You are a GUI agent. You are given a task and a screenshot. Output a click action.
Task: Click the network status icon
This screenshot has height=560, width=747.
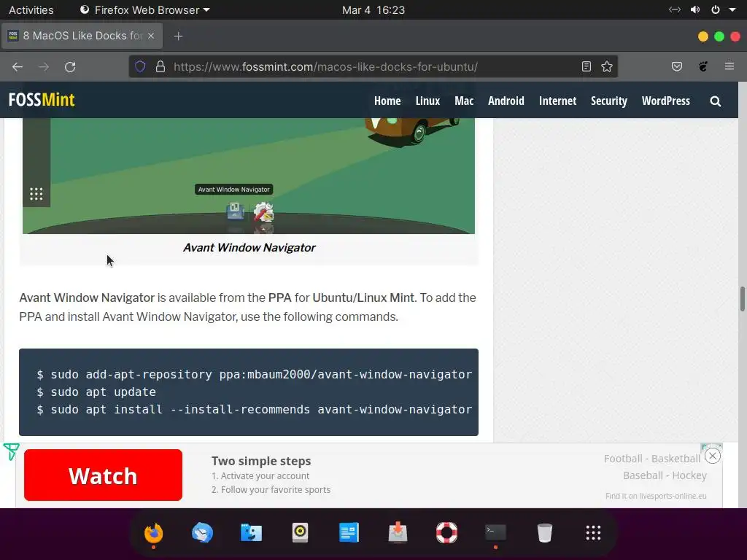675,10
